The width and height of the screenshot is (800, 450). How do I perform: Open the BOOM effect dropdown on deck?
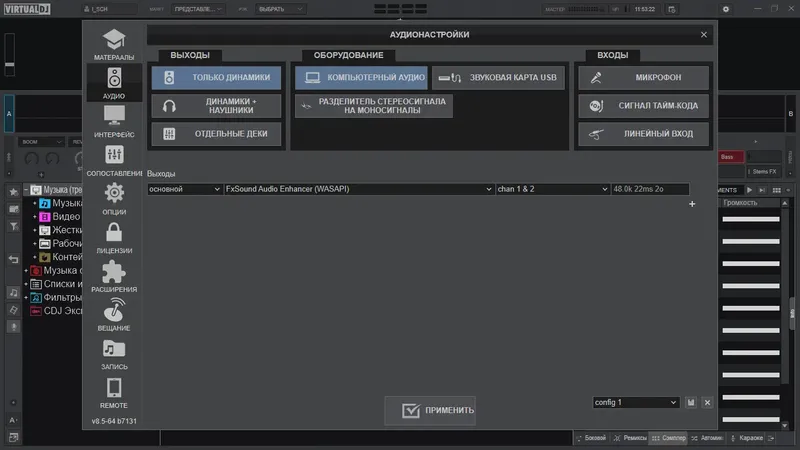[x=41, y=142]
